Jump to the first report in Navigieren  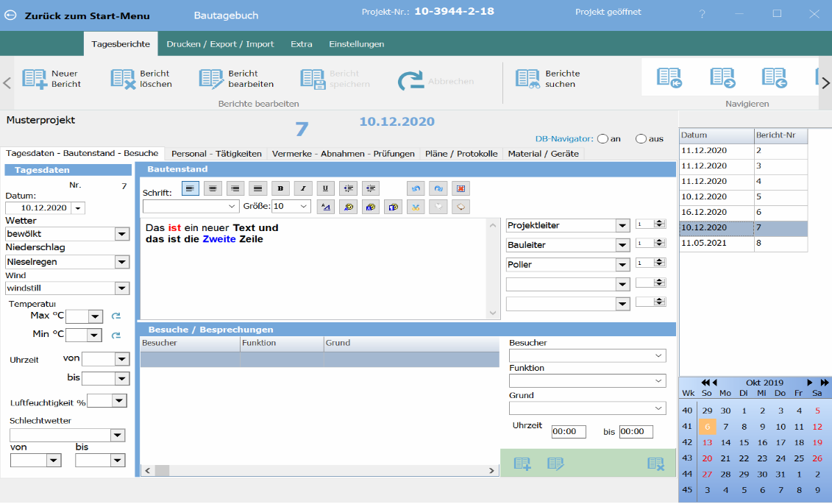click(x=669, y=78)
